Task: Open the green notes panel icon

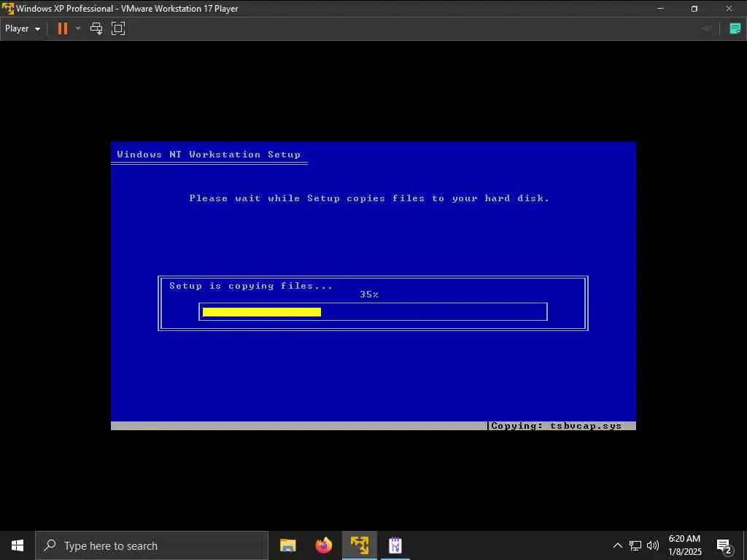Action: pos(735,28)
